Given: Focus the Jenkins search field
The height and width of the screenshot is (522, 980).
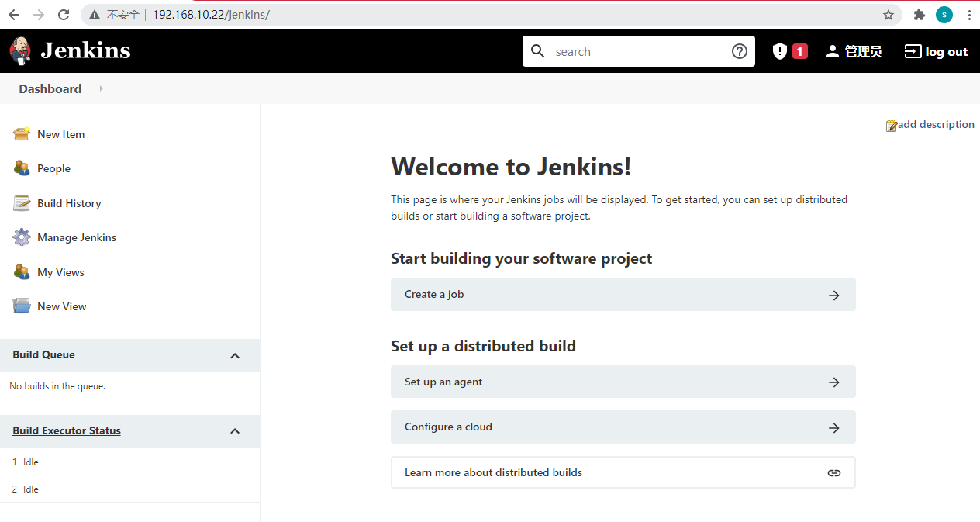Looking at the screenshot, I should (x=640, y=51).
